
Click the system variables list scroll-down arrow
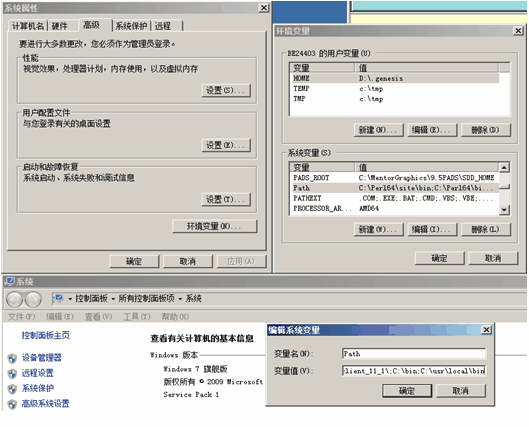click(504, 210)
